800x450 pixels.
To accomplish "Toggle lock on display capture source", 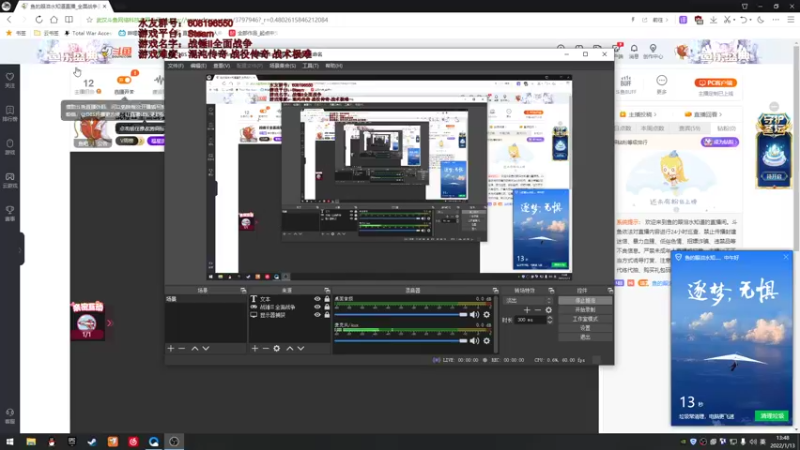I will tap(327, 315).
